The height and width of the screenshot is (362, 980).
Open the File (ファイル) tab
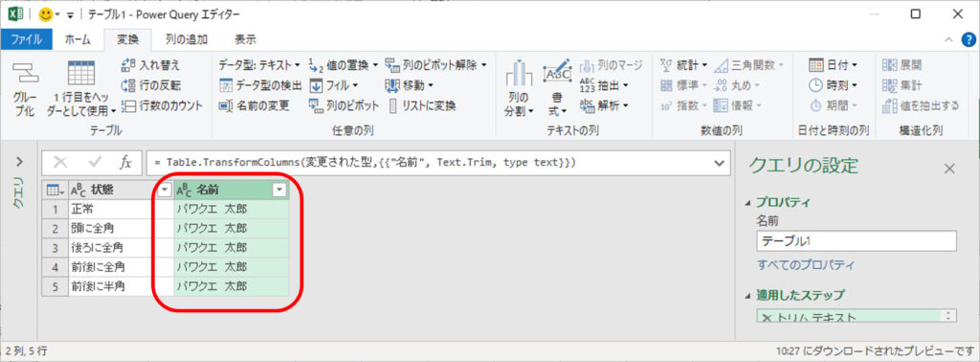pos(26,39)
